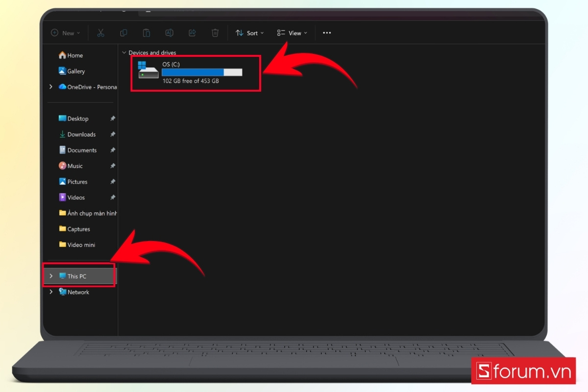Open the See more ellipsis menu
588x392 pixels.
(x=327, y=33)
